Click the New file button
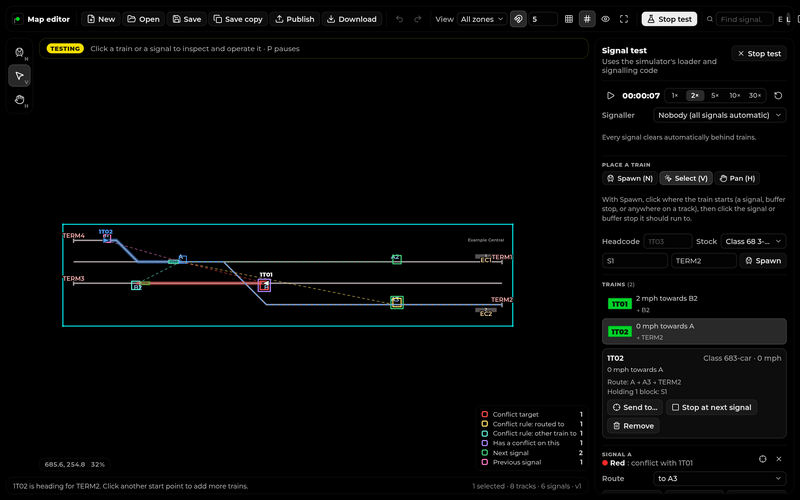The width and height of the screenshot is (800, 500). 101,19
